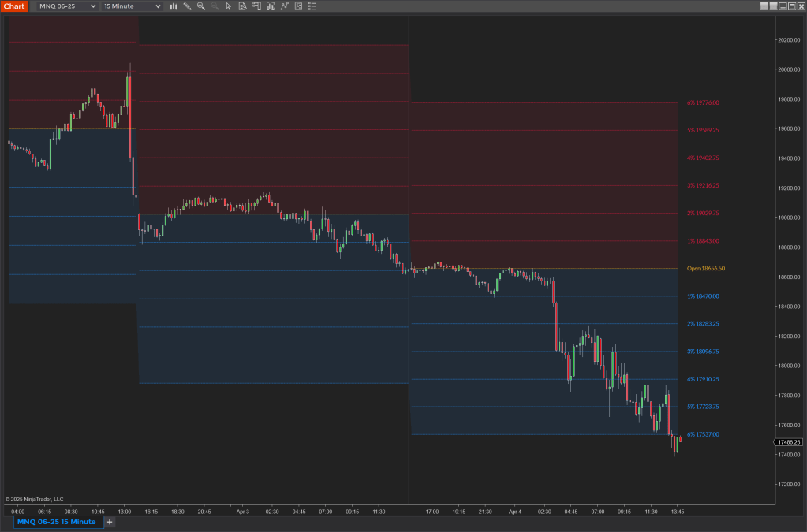Click the list view icon at toolbar end
Screen dimensions: 807x532
click(x=312, y=6)
